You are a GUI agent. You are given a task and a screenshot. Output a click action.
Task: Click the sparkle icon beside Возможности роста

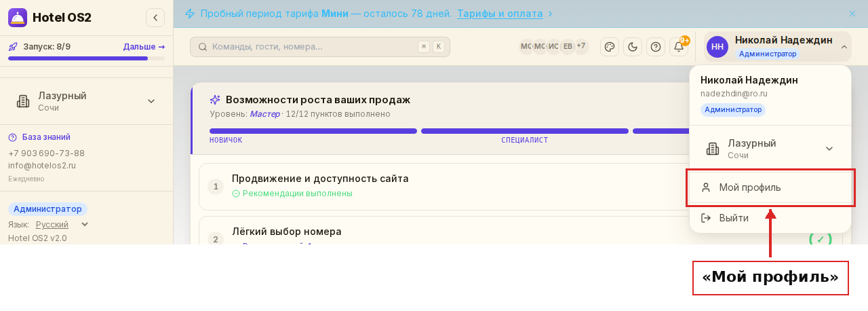coord(215,100)
